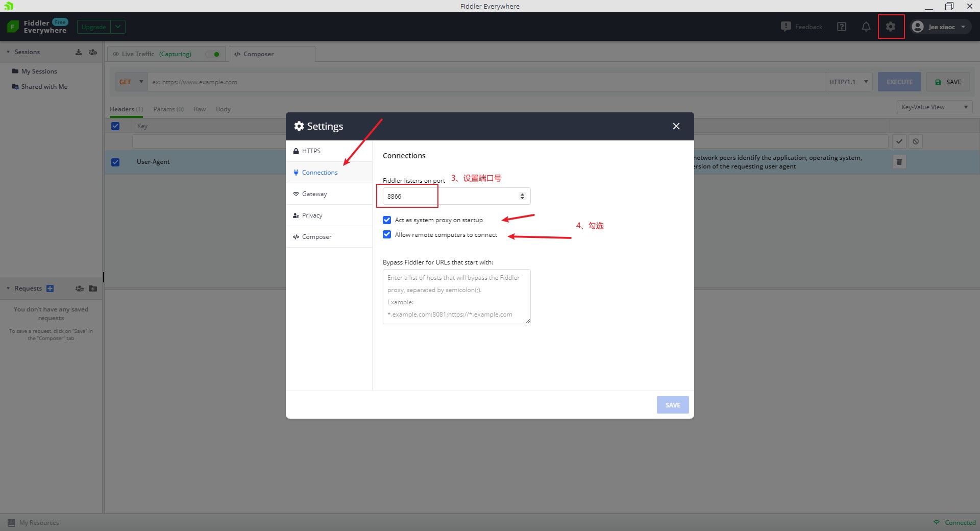The image size is (980, 531).
Task: Open the Body tab
Action: pyautogui.click(x=223, y=109)
